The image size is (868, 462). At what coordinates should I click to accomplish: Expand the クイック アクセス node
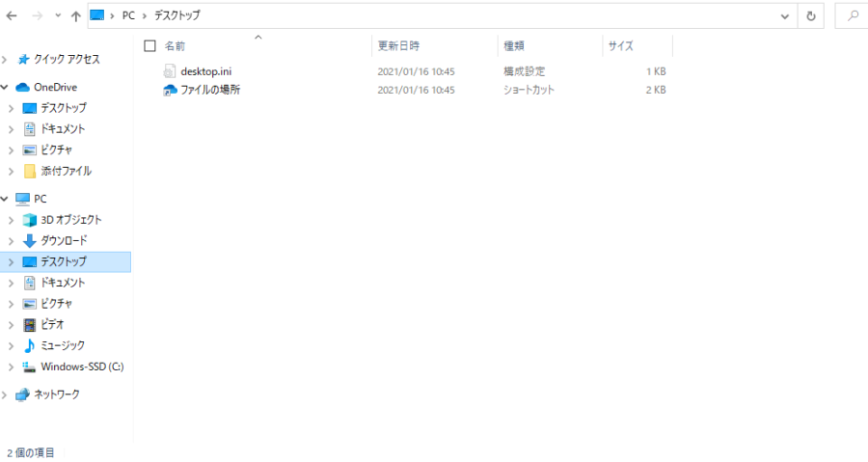(x=5, y=59)
